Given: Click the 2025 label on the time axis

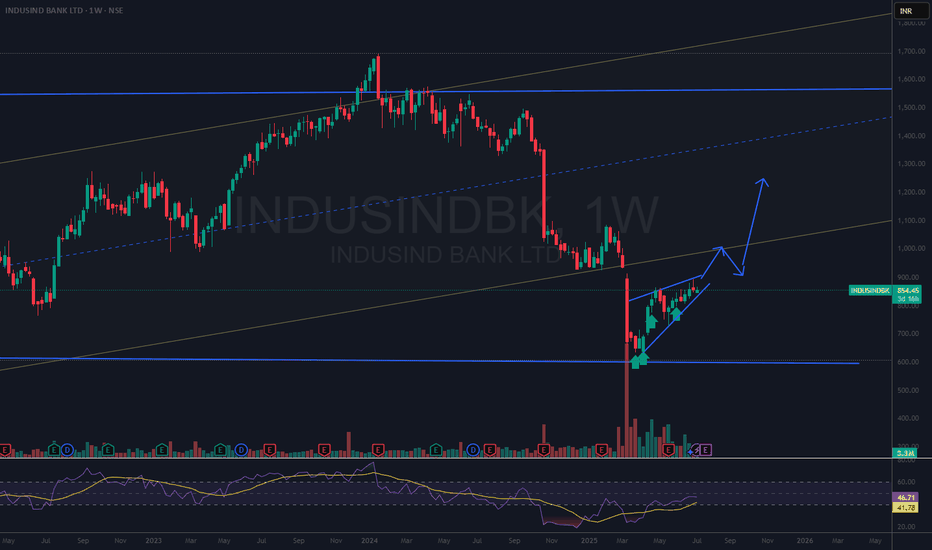Looking at the screenshot, I should tap(589, 540).
